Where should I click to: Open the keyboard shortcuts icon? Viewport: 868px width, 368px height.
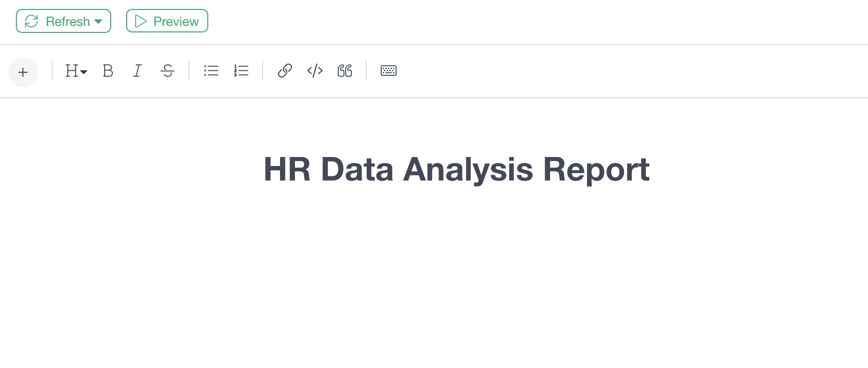click(389, 71)
